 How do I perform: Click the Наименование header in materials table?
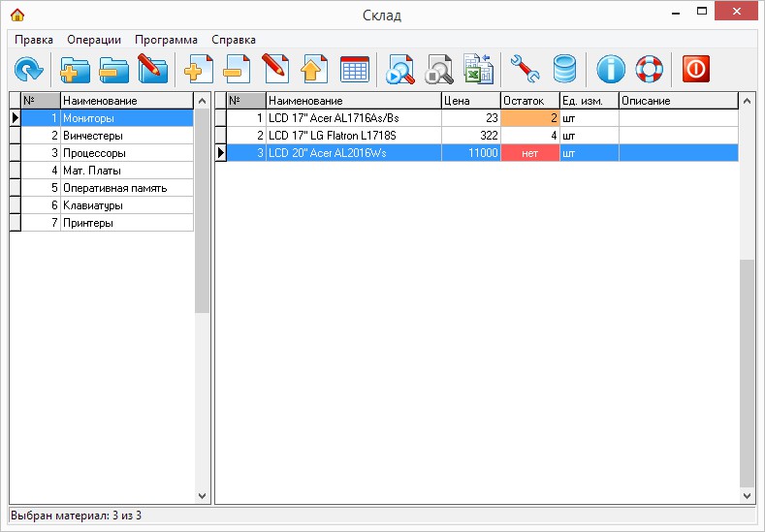coord(354,101)
